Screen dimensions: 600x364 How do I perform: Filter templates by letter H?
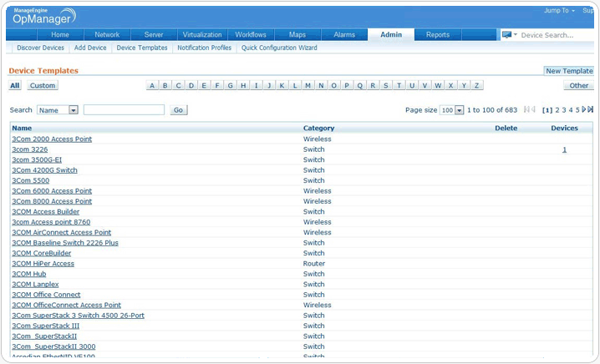pos(243,86)
